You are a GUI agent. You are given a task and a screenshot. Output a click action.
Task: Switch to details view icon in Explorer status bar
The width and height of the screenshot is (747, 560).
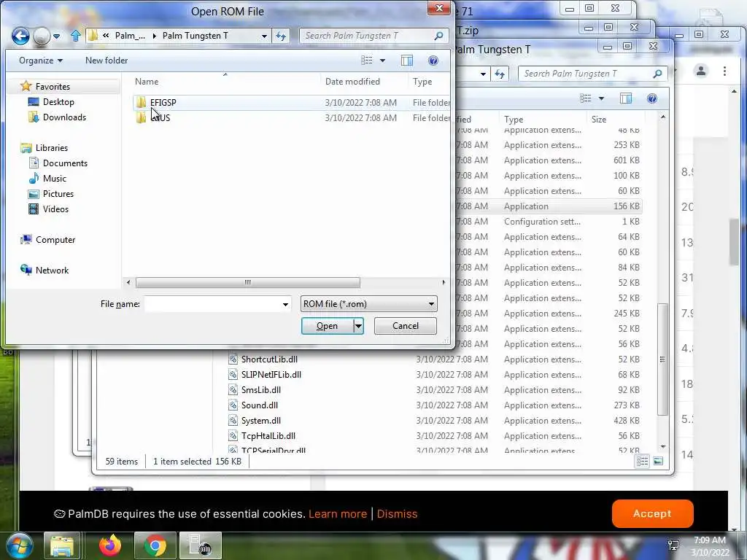[642, 461]
